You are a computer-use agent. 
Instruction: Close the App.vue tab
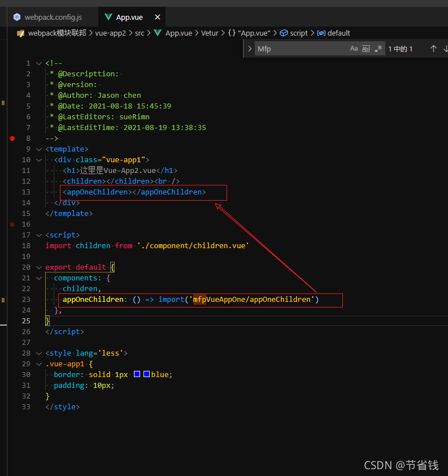pos(158,18)
